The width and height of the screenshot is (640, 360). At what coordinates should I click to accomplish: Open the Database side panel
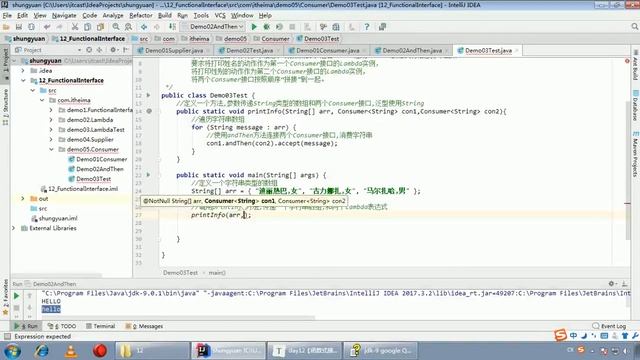(x=635, y=106)
